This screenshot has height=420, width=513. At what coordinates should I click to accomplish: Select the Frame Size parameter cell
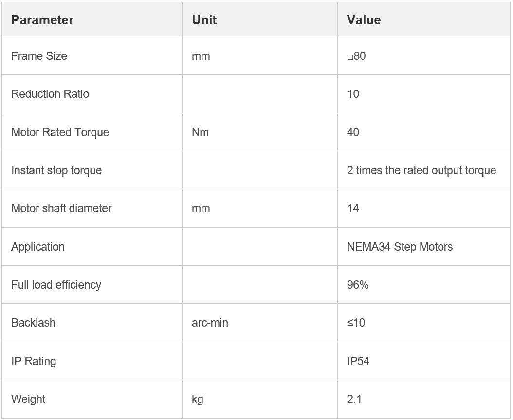point(39,56)
